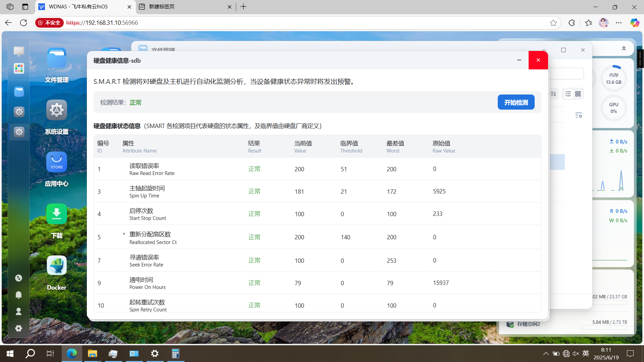Open File Explorer from the taskbar

[x=92, y=353]
